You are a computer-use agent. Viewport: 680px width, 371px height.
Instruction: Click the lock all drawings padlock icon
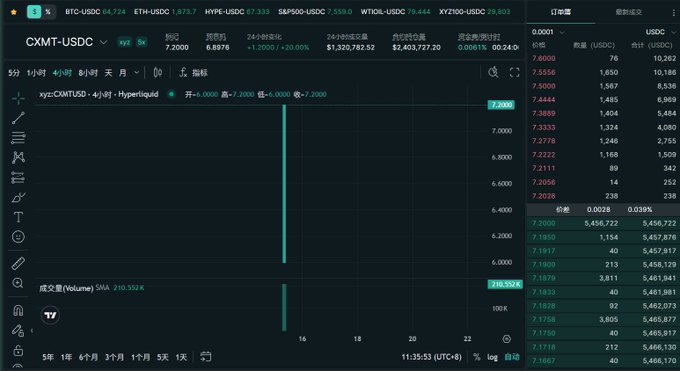[x=18, y=350]
